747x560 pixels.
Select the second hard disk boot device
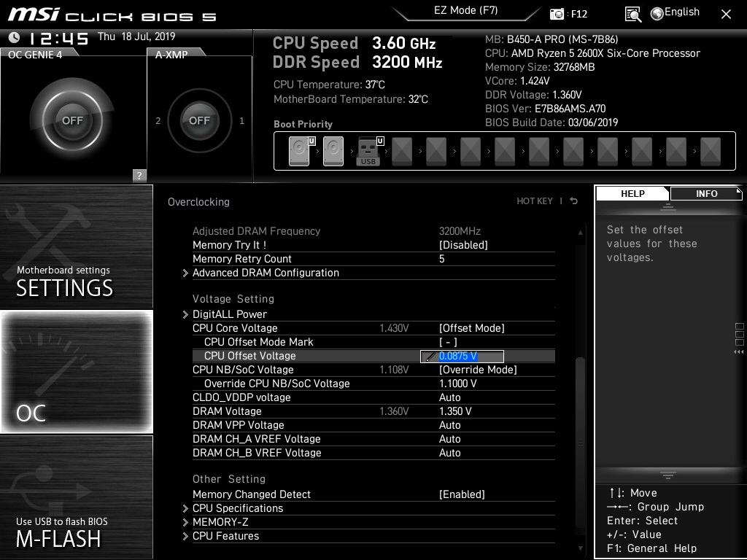[x=333, y=151]
